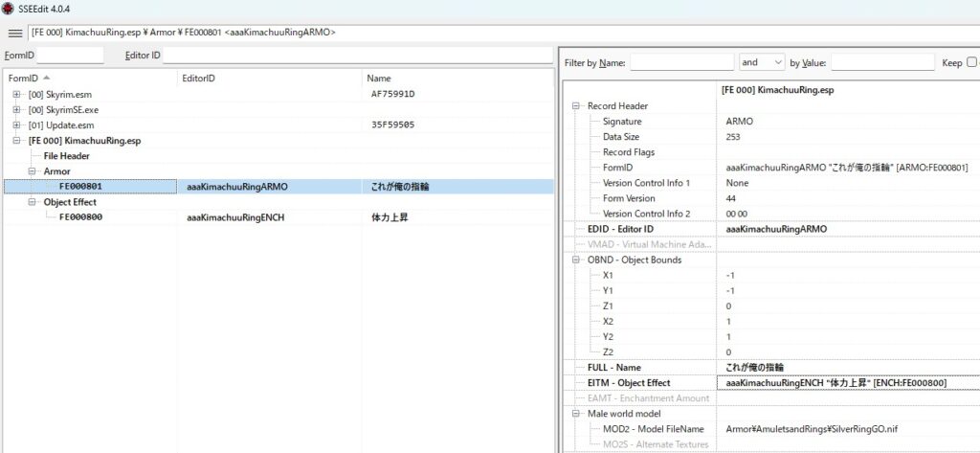
Task: Select the File Header record
Action: coord(67,156)
